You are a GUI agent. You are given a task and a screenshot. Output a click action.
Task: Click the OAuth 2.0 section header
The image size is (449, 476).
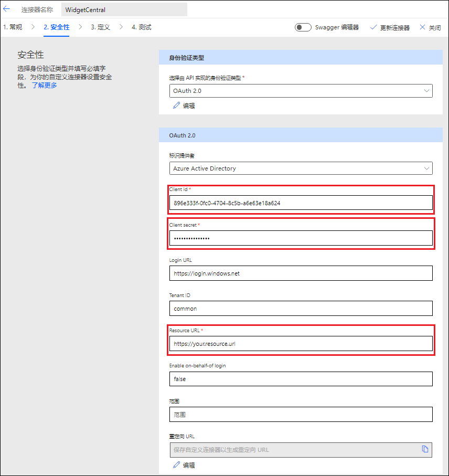click(x=301, y=135)
